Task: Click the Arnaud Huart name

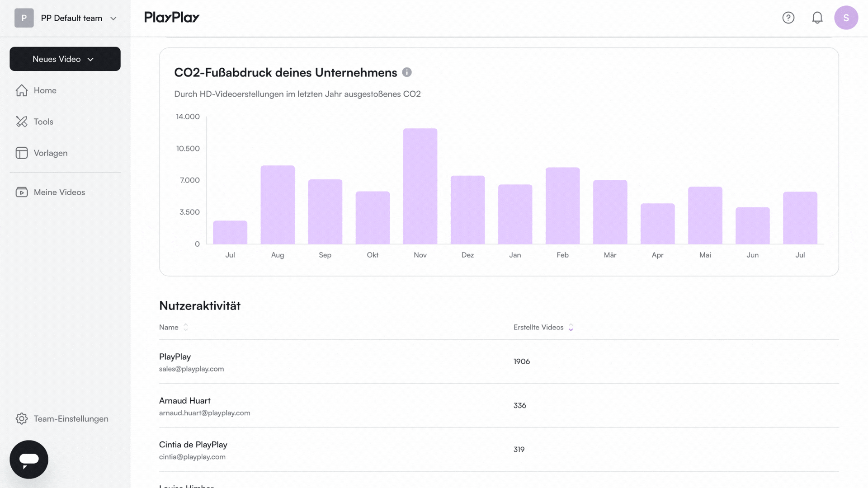Action: point(184,400)
